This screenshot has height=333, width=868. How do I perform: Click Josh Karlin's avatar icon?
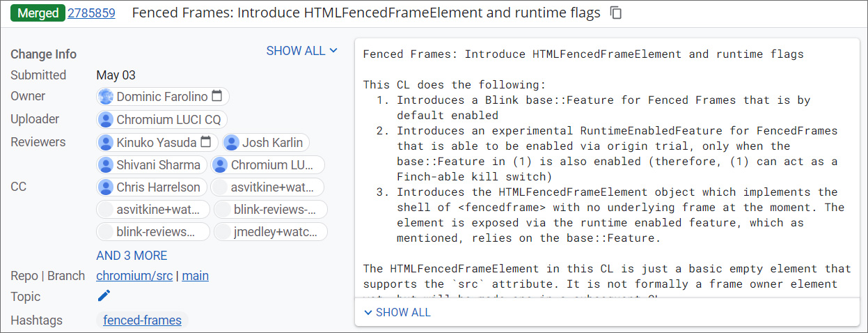231,143
